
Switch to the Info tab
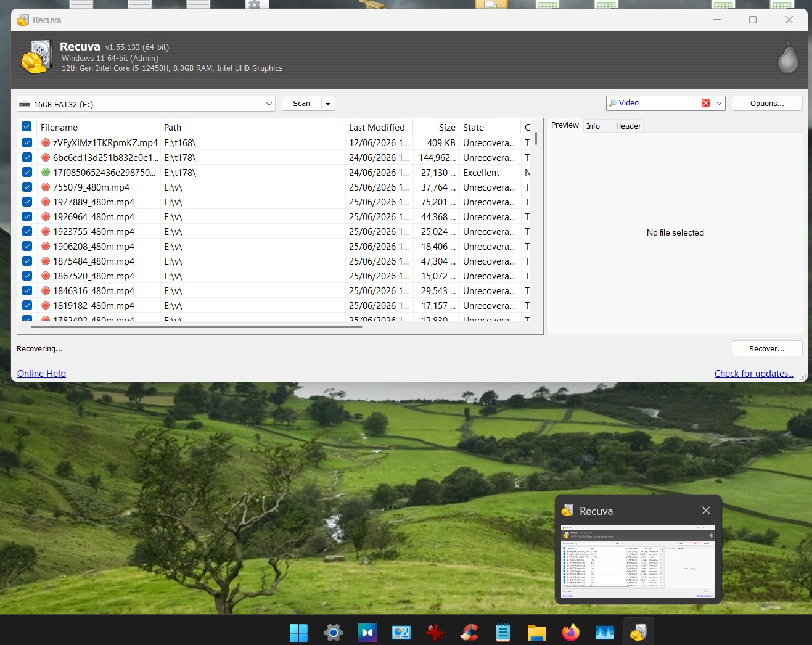pos(593,126)
